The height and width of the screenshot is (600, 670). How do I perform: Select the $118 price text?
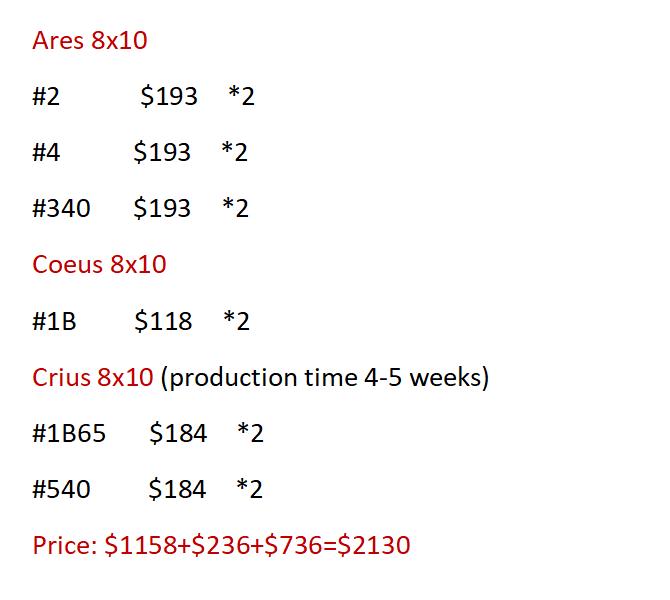coord(163,321)
